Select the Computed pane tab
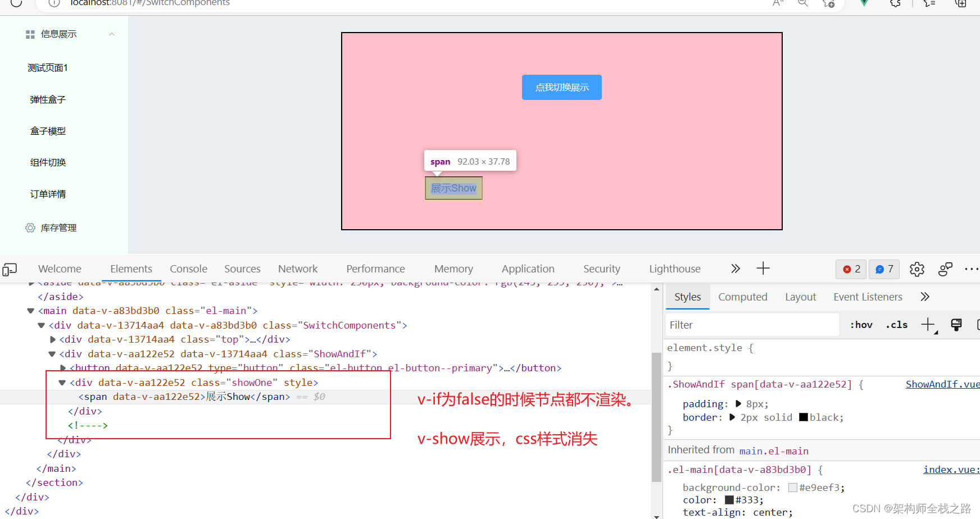Viewport: 980px width, 519px height. pyautogui.click(x=742, y=297)
